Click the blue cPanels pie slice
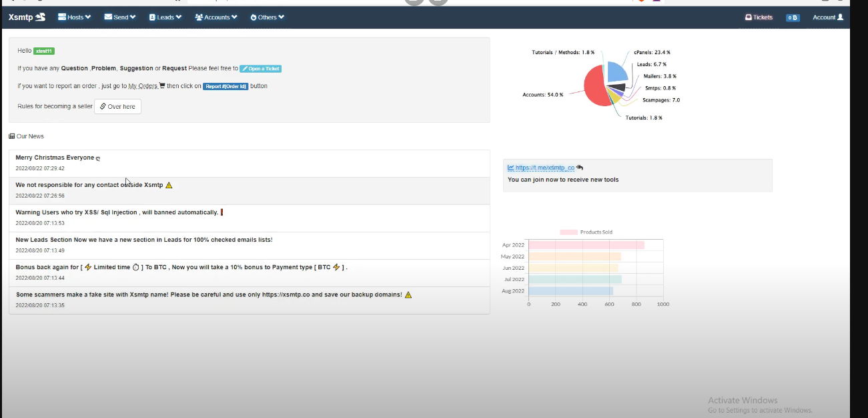Image resolution: width=868 pixels, height=418 pixels. coord(618,71)
